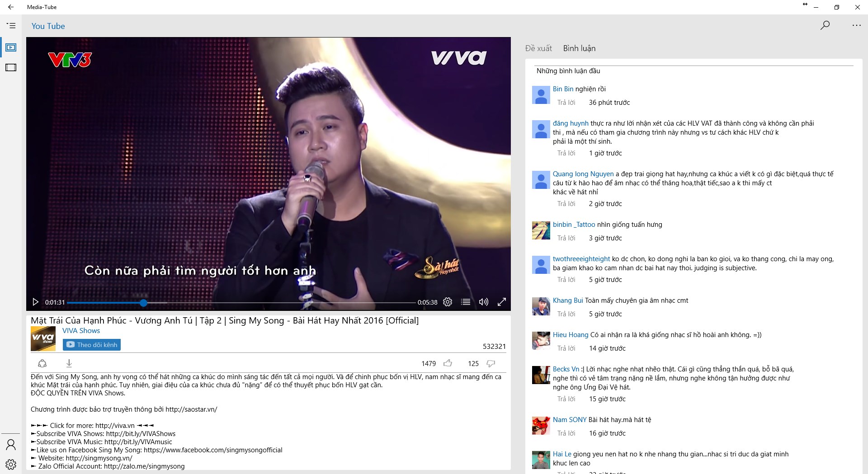The width and height of the screenshot is (868, 474).
Task: Open Hieu Hoang's profile name
Action: click(x=571, y=335)
